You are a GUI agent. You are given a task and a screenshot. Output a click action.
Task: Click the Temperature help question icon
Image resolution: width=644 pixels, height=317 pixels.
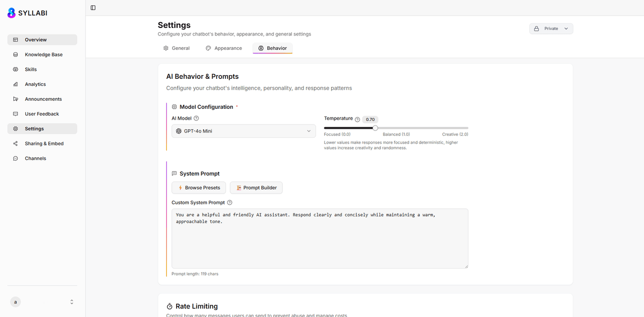pos(357,119)
